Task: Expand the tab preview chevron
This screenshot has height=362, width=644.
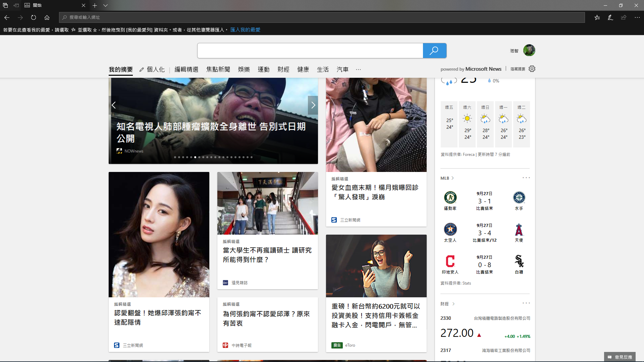Action: tap(105, 5)
